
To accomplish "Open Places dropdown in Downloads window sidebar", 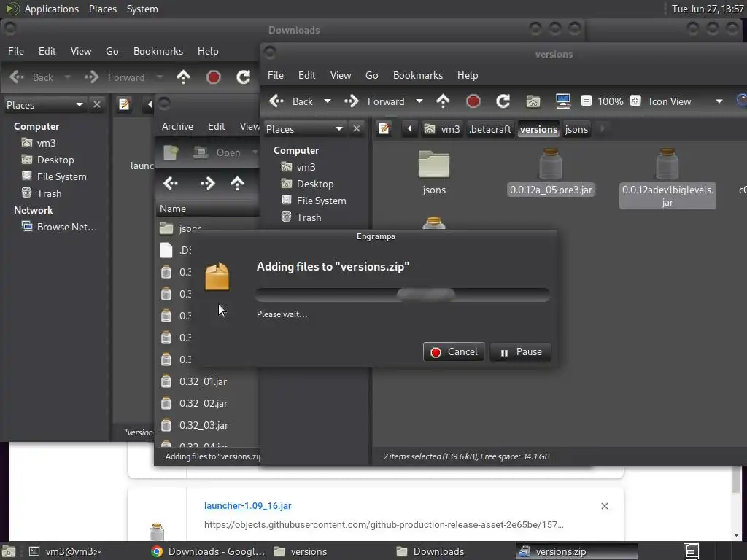I will 45,105.
